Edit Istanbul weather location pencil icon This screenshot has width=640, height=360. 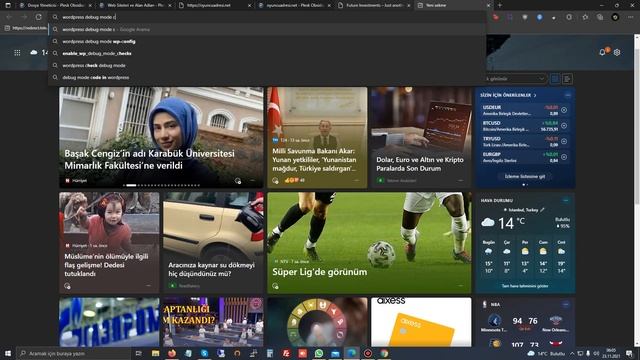542,210
